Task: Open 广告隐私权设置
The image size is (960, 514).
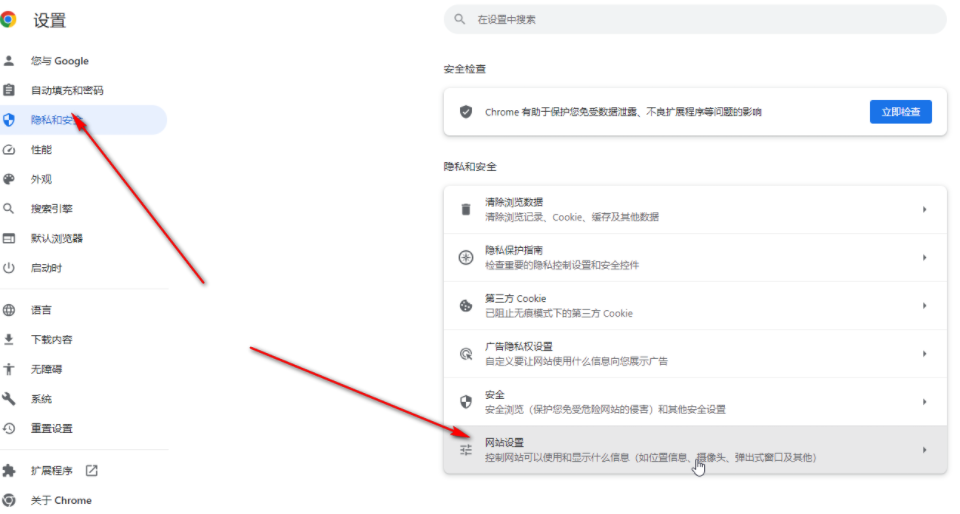Action: tap(695, 354)
